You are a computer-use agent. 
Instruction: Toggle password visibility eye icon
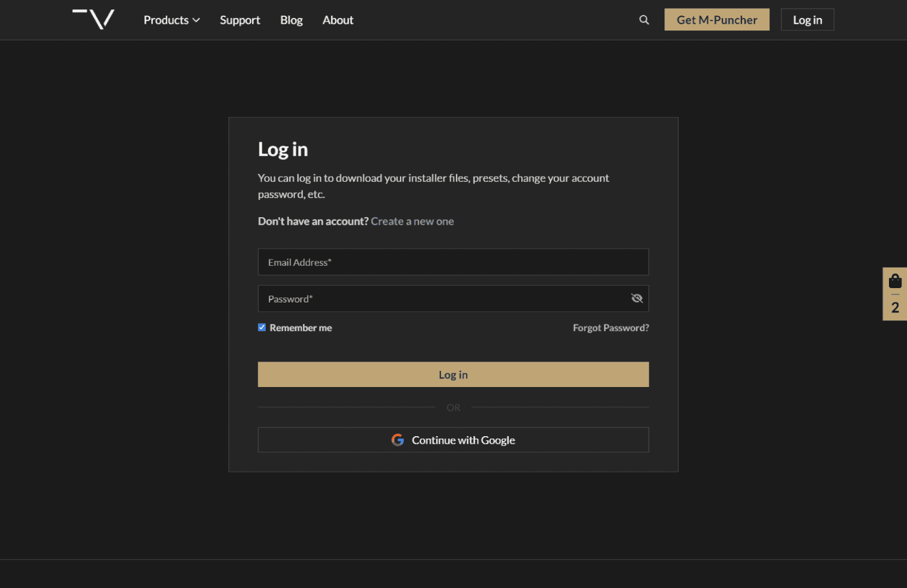[x=636, y=299]
